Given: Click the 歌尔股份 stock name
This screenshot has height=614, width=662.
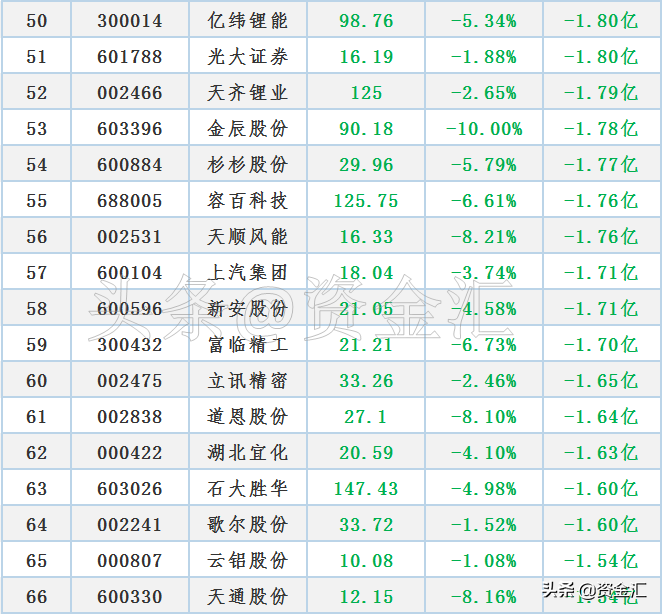Looking at the screenshot, I should (248, 525).
